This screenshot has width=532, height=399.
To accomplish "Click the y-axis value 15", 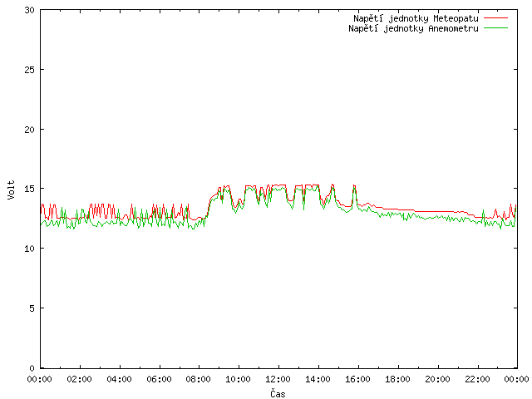I will click(30, 189).
